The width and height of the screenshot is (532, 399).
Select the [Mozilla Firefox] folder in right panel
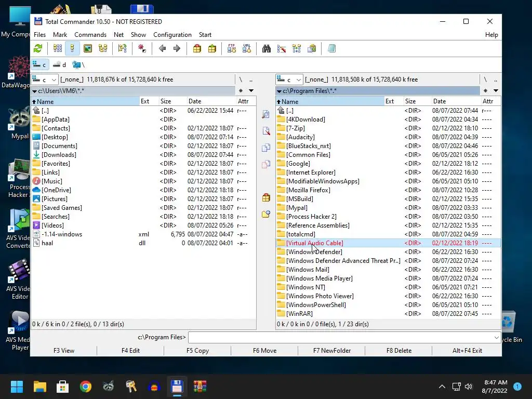(x=388, y=190)
